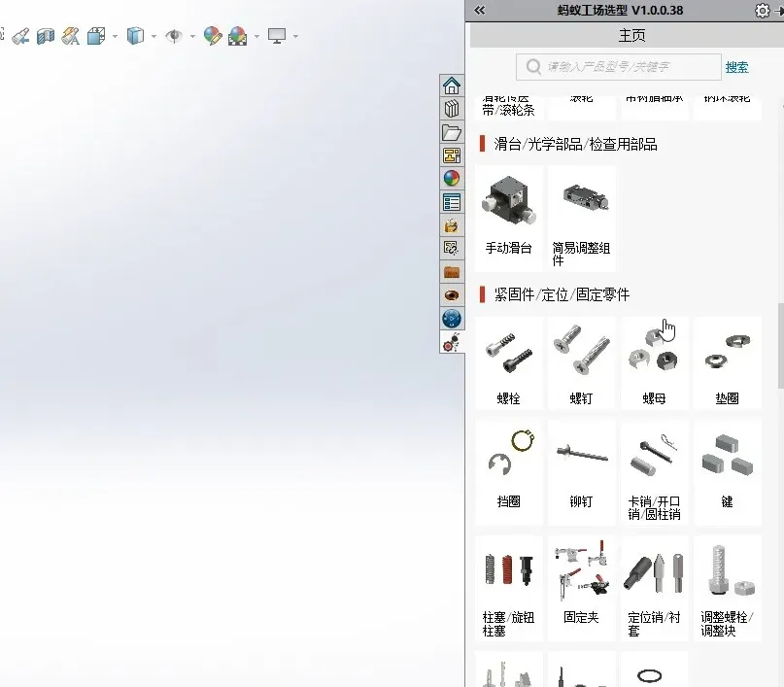Click the brown ring task pane icon
Viewport: 784px width, 687px height.
pos(452,295)
